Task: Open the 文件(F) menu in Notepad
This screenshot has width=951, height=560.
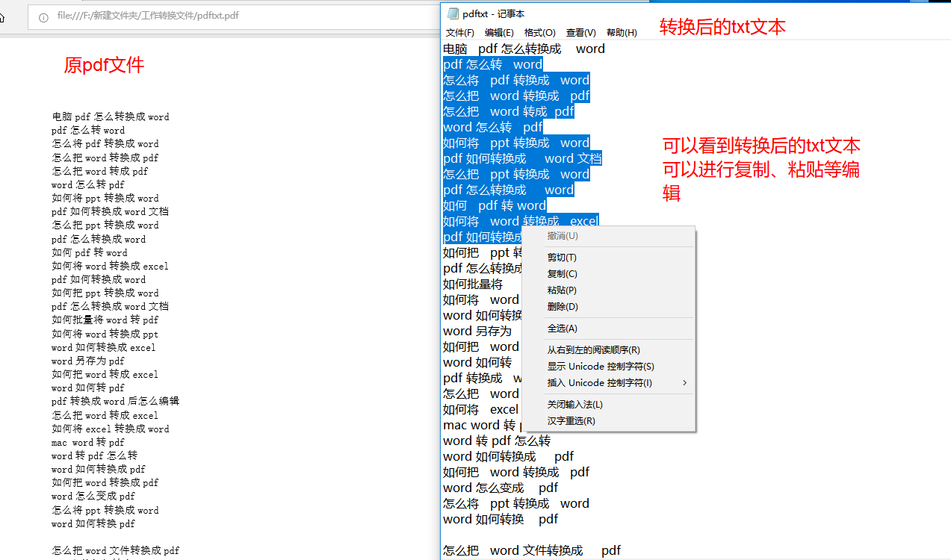Action: pos(459,32)
